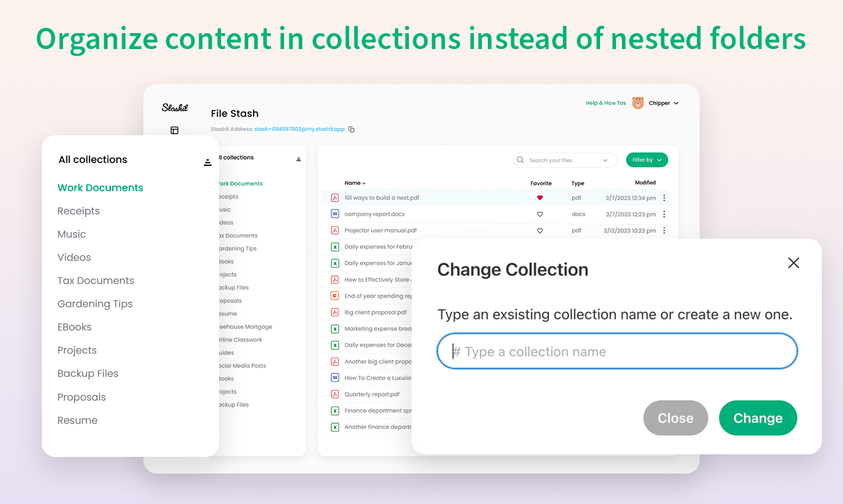Dismiss the Change Collection dialog with X
Viewport: 843px width, 504px height.
(793, 263)
